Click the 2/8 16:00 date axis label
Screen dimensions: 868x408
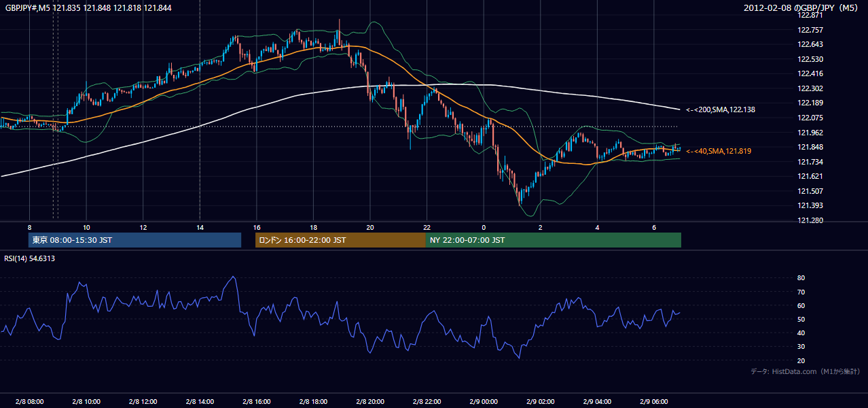pyautogui.click(x=256, y=402)
